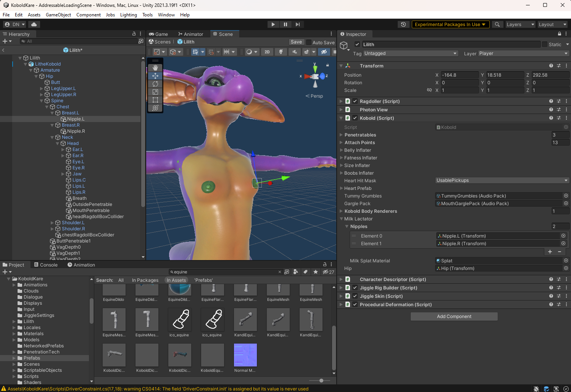
Task: Switch to the Console tab
Action: [x=46, y=265]
